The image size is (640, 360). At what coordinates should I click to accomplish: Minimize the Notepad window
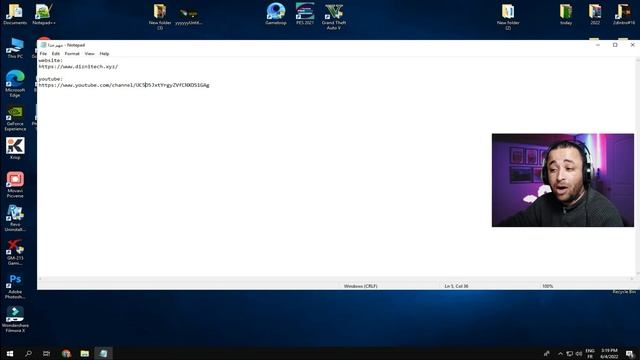pos(598,45)
